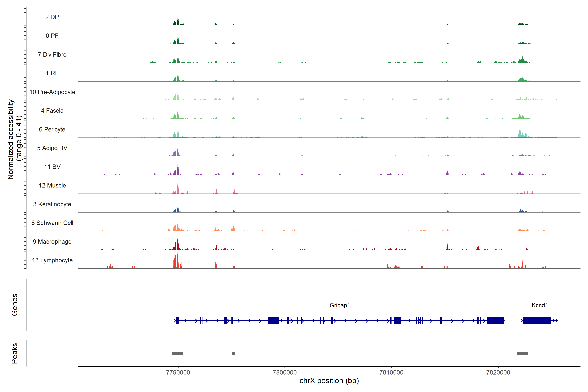Click the 7790000 axis tick label
Screen dimensions: 588x392
178,373
